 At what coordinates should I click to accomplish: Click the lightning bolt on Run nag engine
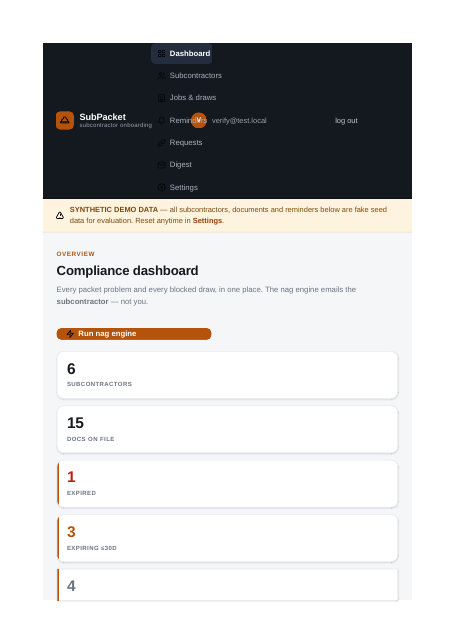coord(70,334)
